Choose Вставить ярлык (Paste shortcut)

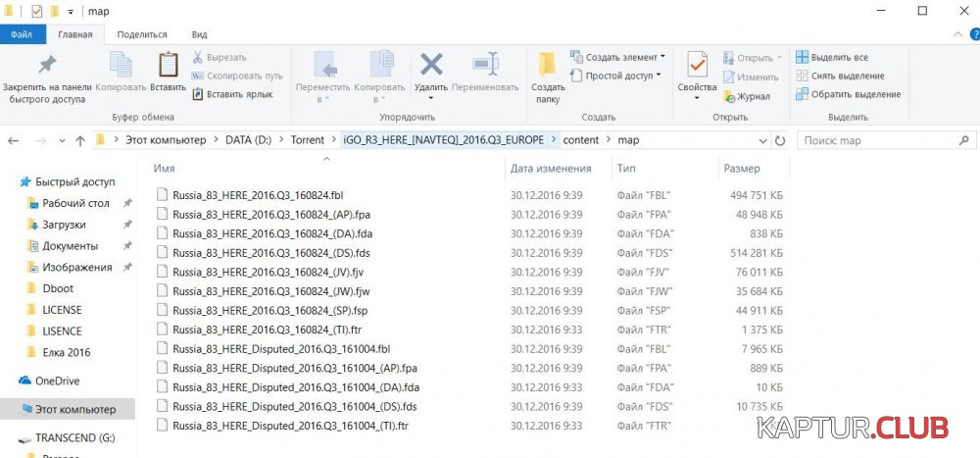point(232,94)
